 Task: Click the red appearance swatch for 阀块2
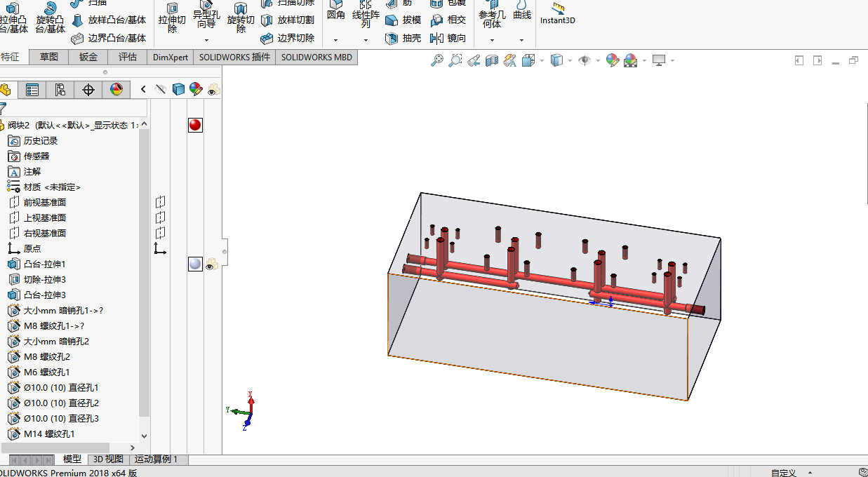click(x=195, y=125)
